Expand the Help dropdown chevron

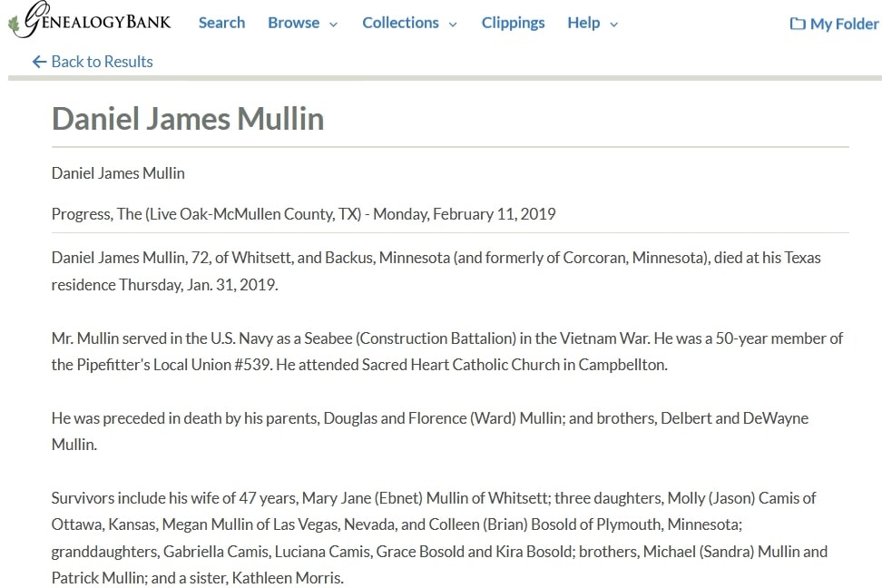coord(613,24)
